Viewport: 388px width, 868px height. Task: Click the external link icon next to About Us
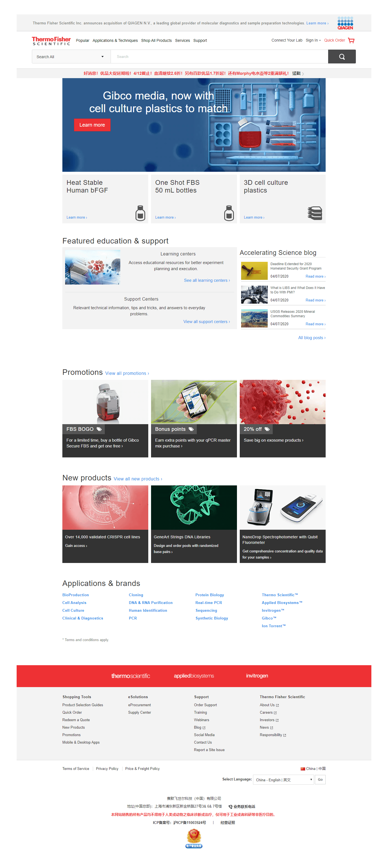(x=277, y=705)
